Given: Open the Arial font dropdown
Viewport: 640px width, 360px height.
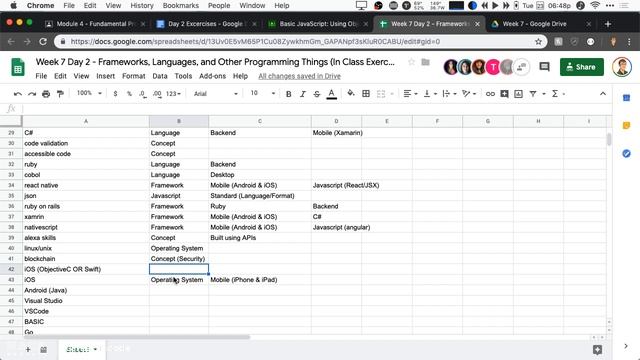Looking at the screenshot, I should point(215,94).
